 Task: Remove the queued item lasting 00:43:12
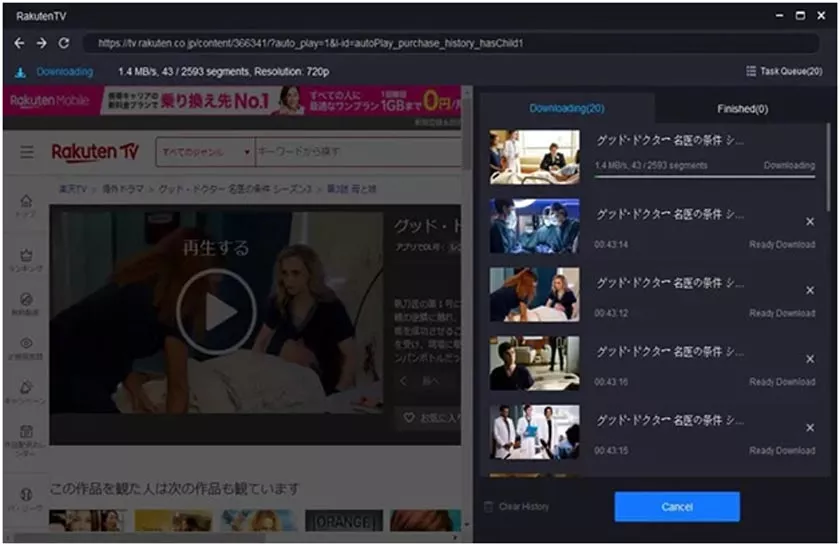coord(810,290)
